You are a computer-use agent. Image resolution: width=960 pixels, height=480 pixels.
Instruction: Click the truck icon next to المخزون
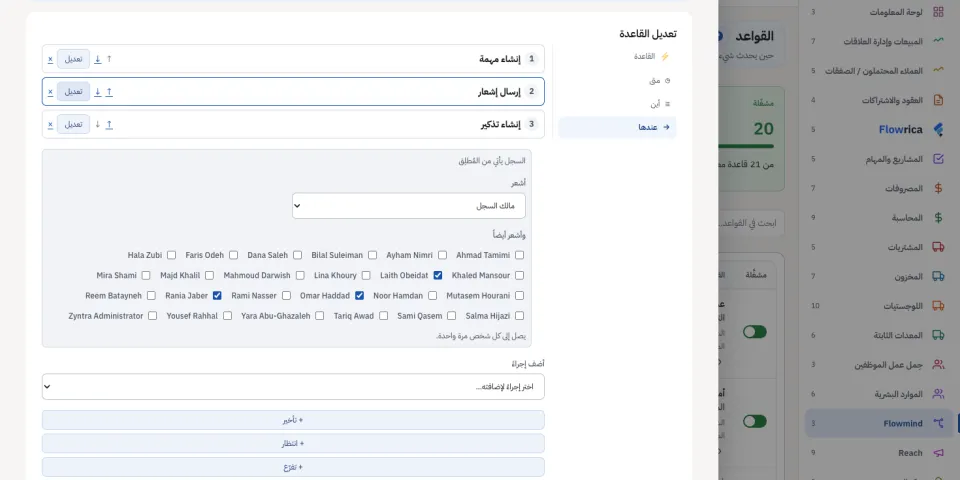938,276
